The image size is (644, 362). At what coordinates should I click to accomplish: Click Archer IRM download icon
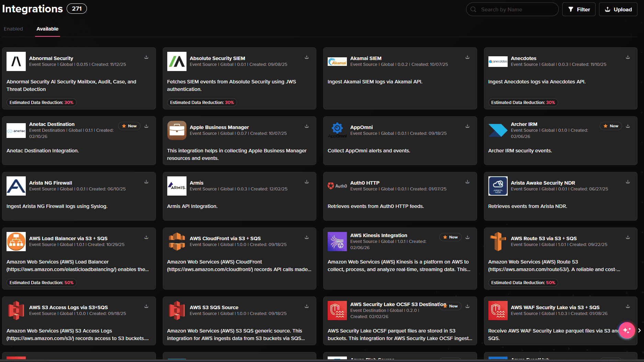(x=628, y=126)
